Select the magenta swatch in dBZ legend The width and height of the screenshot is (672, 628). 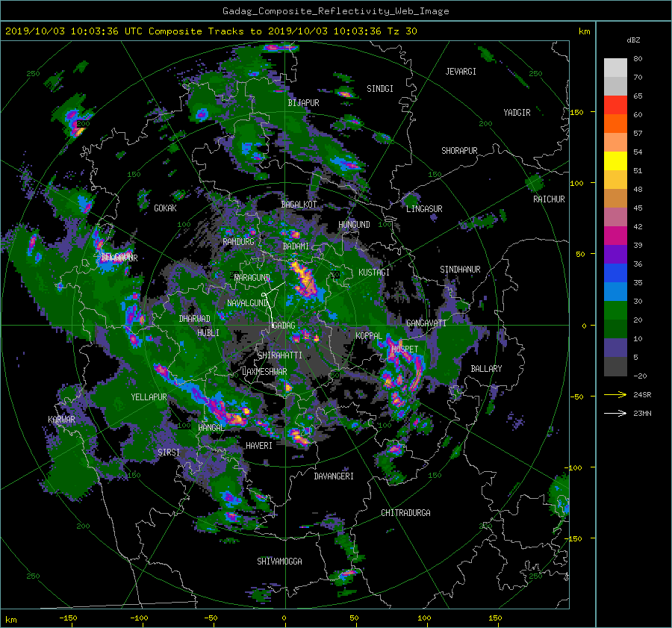(x=615, y=236)
